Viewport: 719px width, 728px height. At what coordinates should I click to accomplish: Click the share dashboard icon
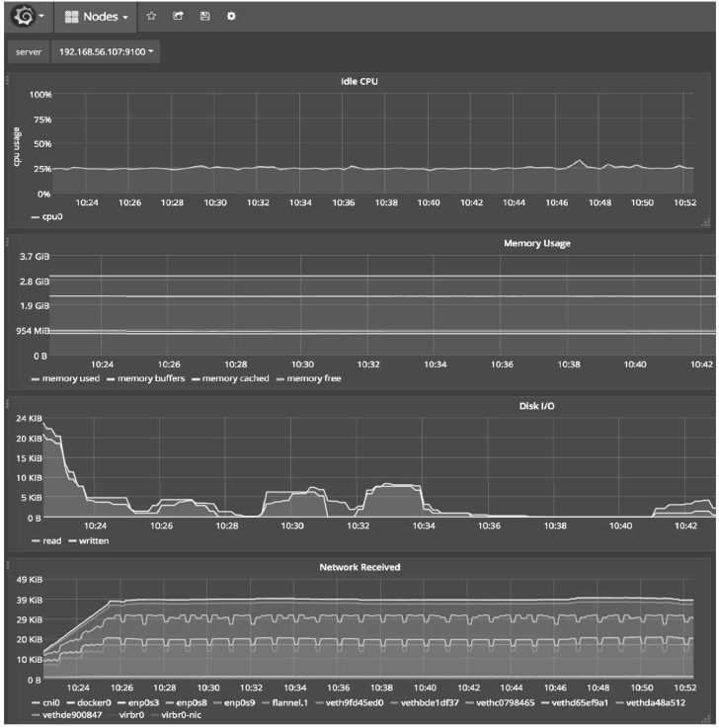point(178,16)
